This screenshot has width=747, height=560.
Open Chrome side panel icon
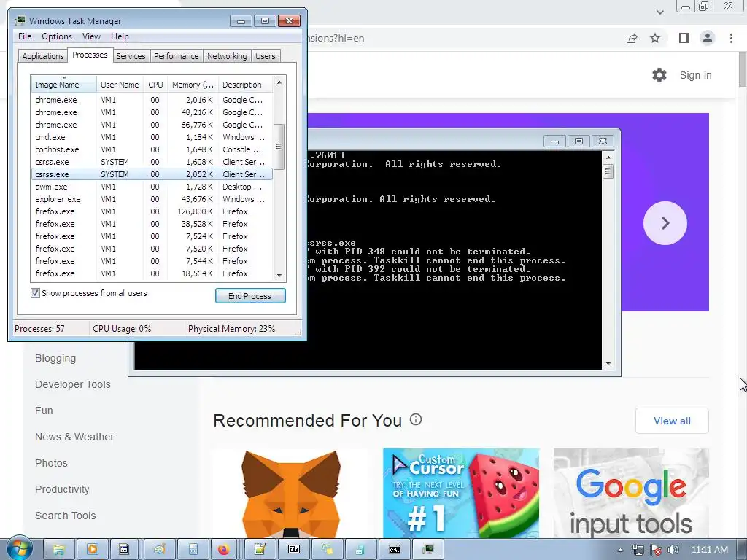click(x=684, y=38)
